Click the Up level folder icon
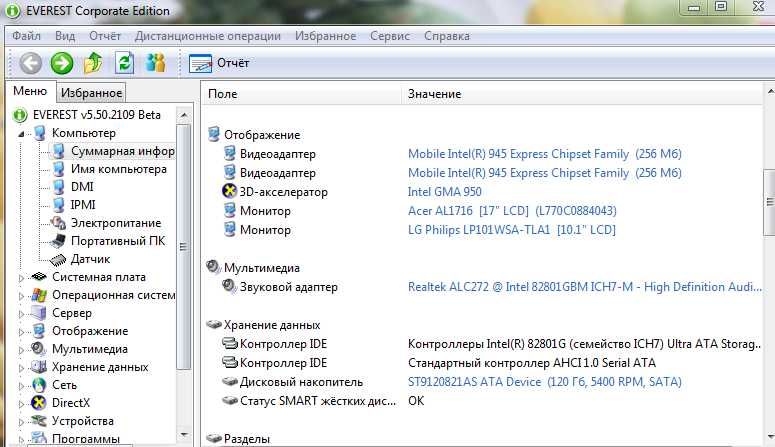Screen dimensions: 775x447 point(93,63)
